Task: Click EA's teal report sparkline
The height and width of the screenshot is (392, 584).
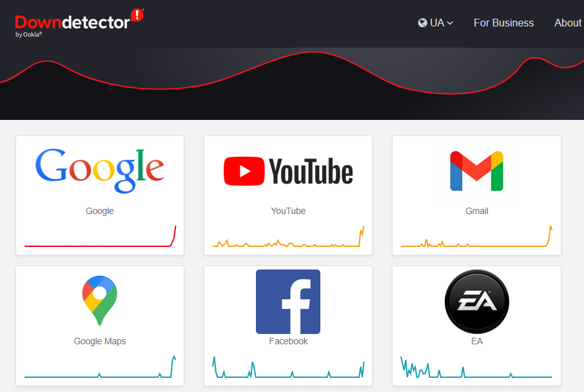Action: [476, 367]
